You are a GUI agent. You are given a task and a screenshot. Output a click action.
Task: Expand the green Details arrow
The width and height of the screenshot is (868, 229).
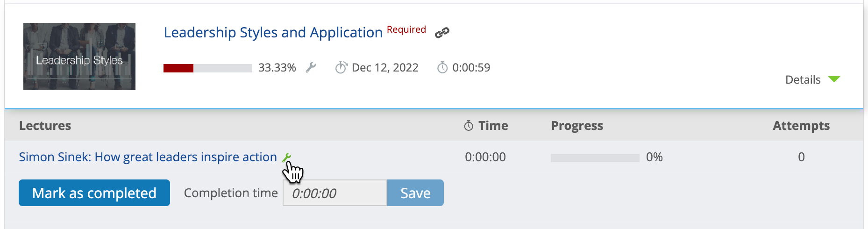click(834, 79)
